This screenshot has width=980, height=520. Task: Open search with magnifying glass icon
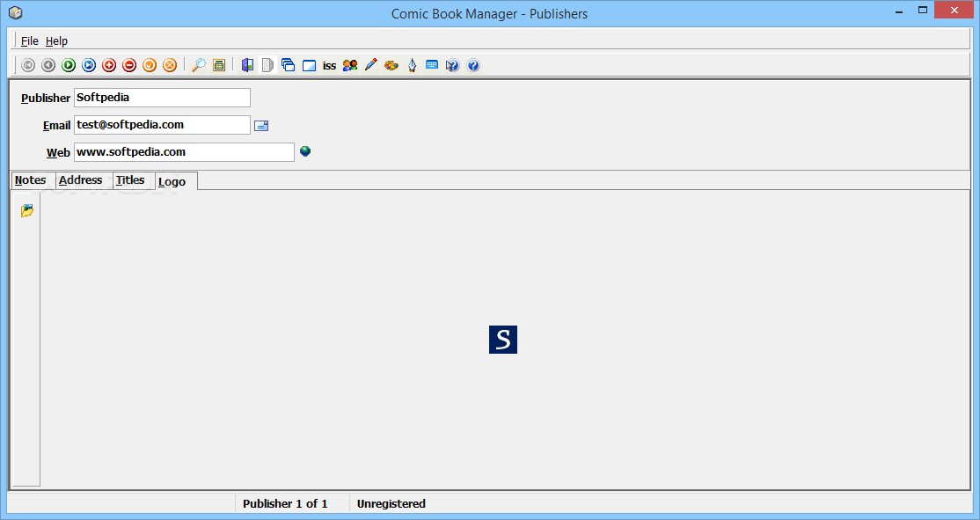199,65
